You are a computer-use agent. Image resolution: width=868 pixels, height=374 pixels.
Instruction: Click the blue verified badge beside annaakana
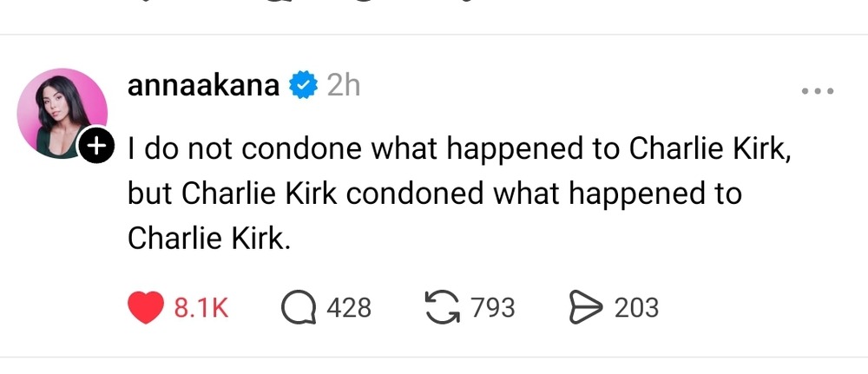point(303,86)
